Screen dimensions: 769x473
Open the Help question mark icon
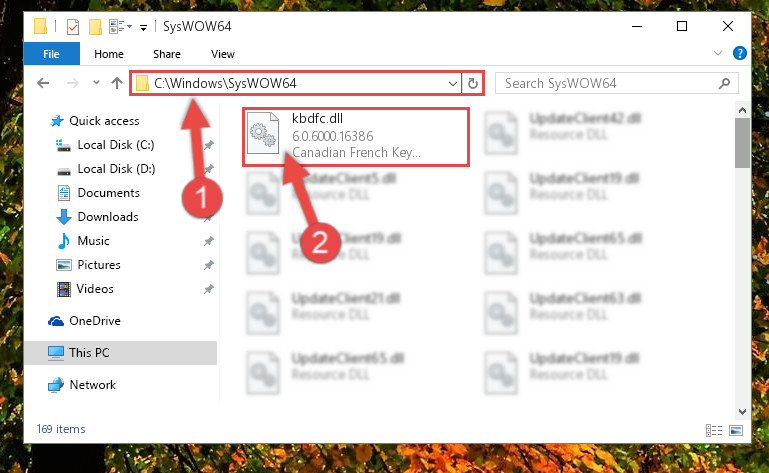tap(740, 53)
